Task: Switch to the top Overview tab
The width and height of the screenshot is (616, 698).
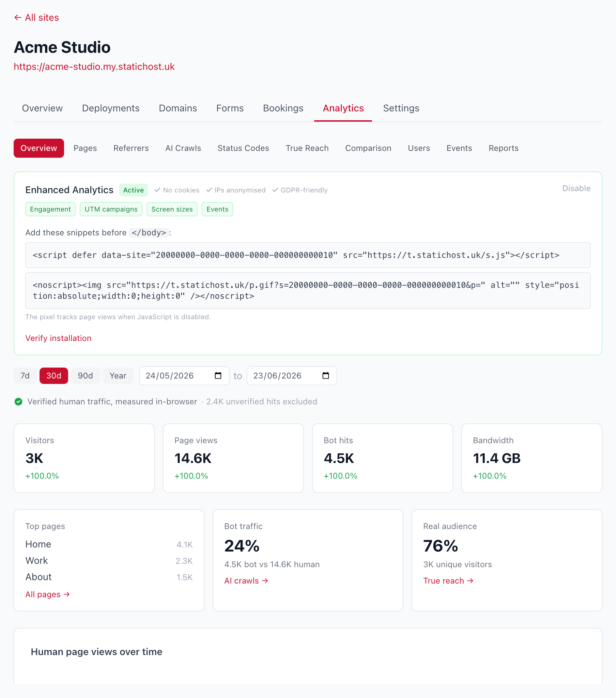Action: (x=42, y=108)
